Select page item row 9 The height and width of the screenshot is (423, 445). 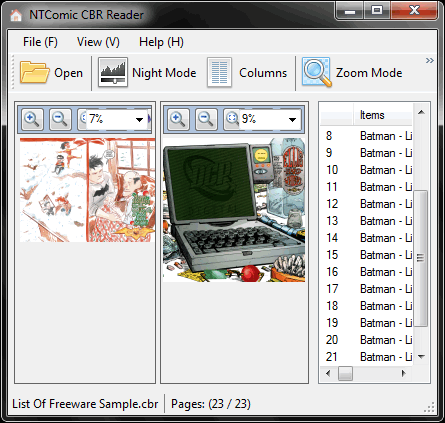pos(366,153)
